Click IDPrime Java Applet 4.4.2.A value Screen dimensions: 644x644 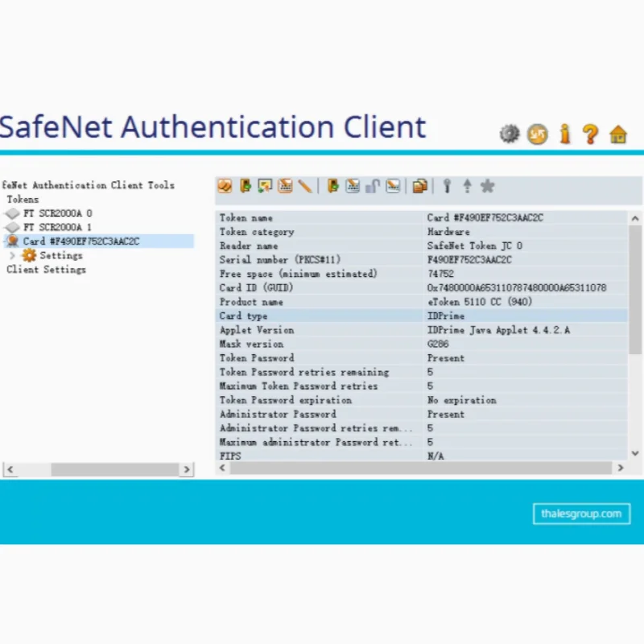(x=498, y=330)
